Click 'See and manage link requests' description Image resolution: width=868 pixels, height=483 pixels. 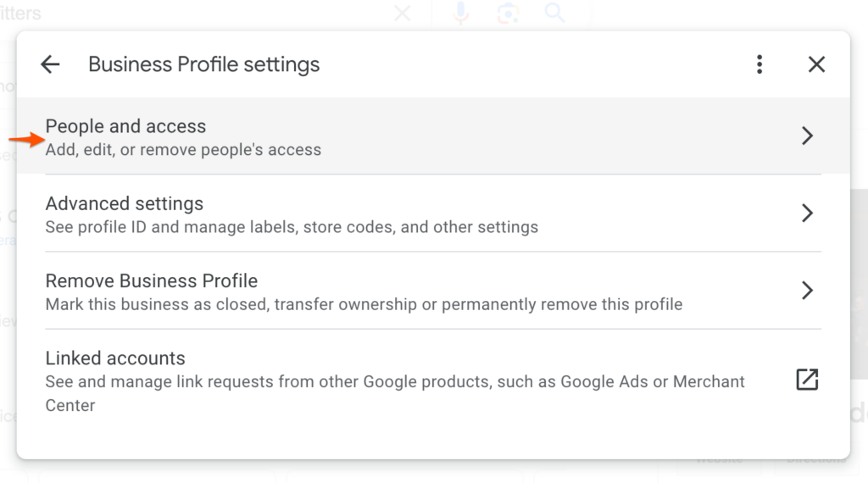(395, 393)
